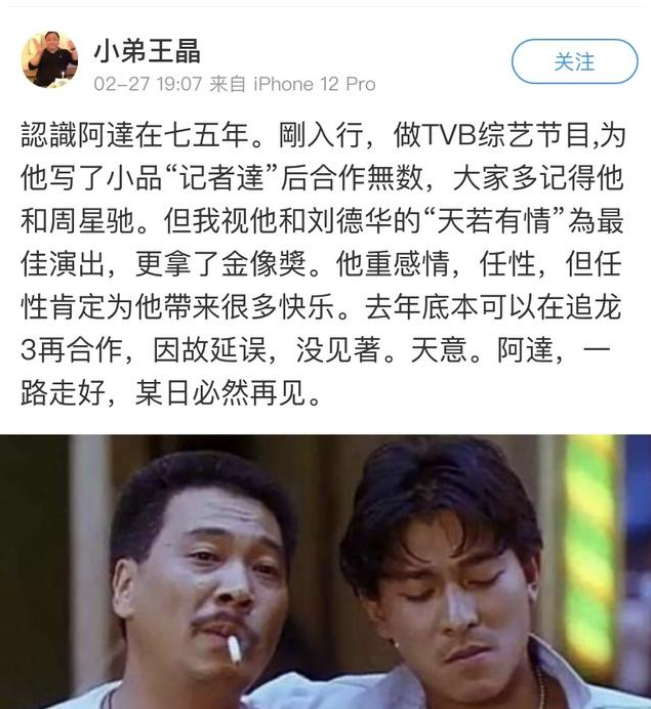Open the attached film still photo

[x=326, y=572]
